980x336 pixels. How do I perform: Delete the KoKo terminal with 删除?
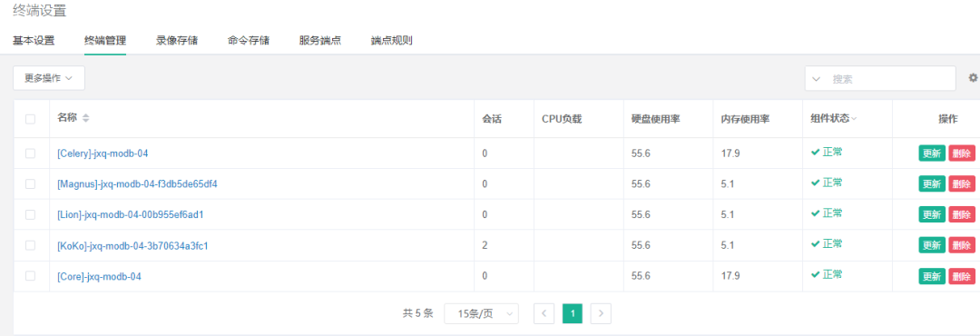pyautogui.click(x=962, y=245)
